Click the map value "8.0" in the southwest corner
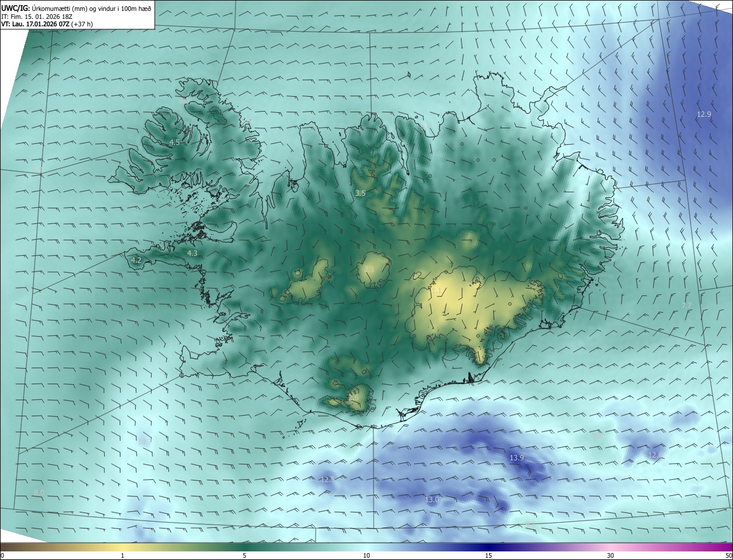 point(39,492)
